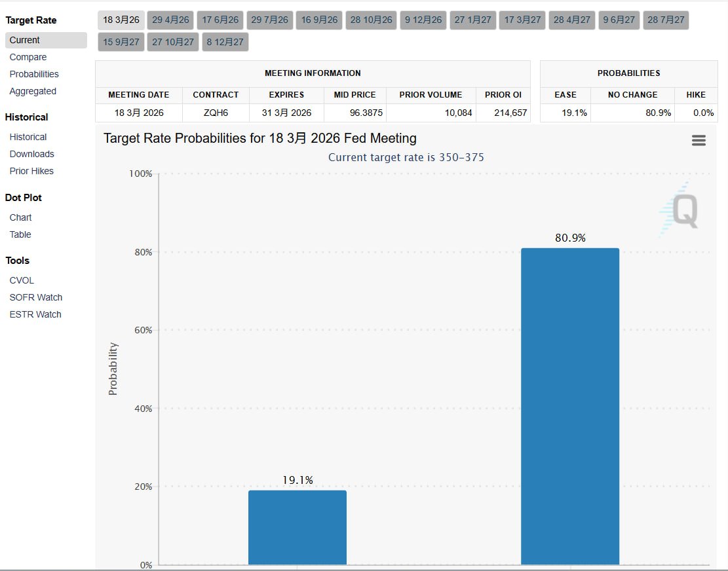Select the 29 7月26 meeting tab
This screenshot has height=571, width=728.
270,20
